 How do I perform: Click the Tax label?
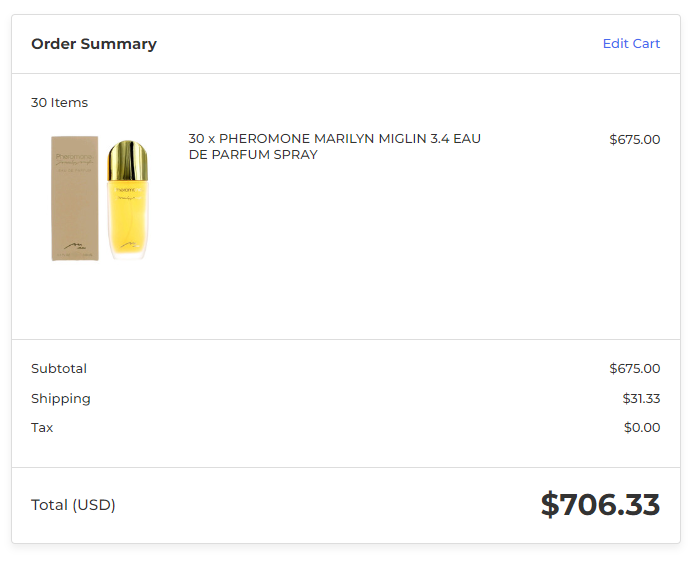click(42, 428)
